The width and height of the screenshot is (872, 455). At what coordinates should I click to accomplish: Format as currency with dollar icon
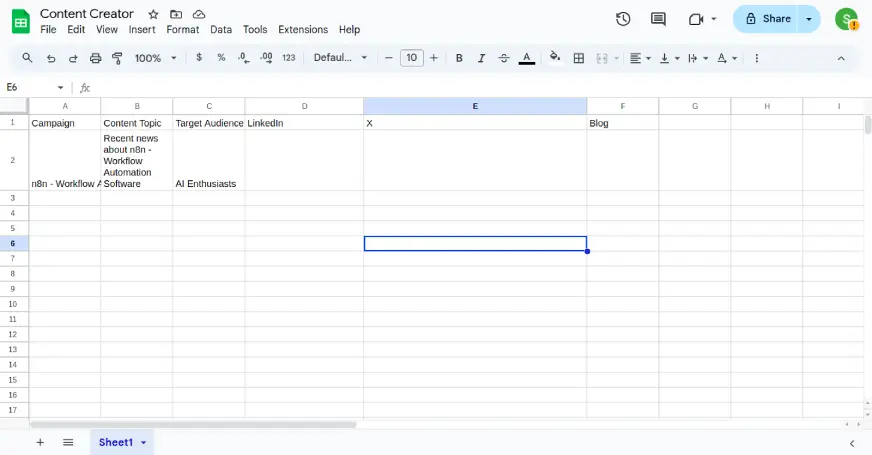tap(199, 57)
